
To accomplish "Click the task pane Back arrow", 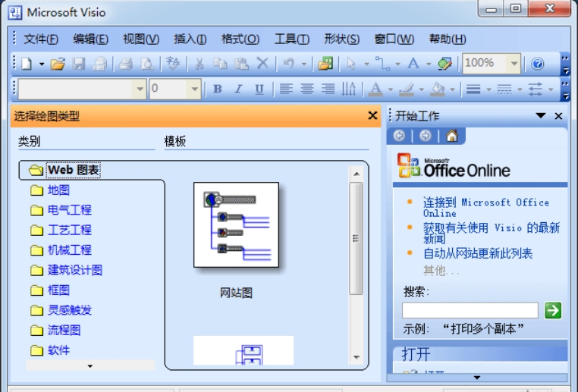I will 399,136.
